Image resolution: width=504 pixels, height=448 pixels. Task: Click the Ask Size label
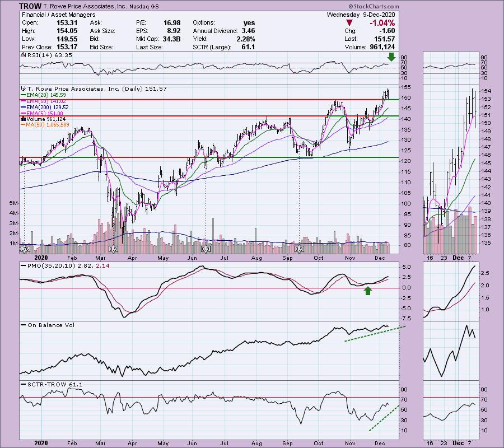(x=102, y=31)
